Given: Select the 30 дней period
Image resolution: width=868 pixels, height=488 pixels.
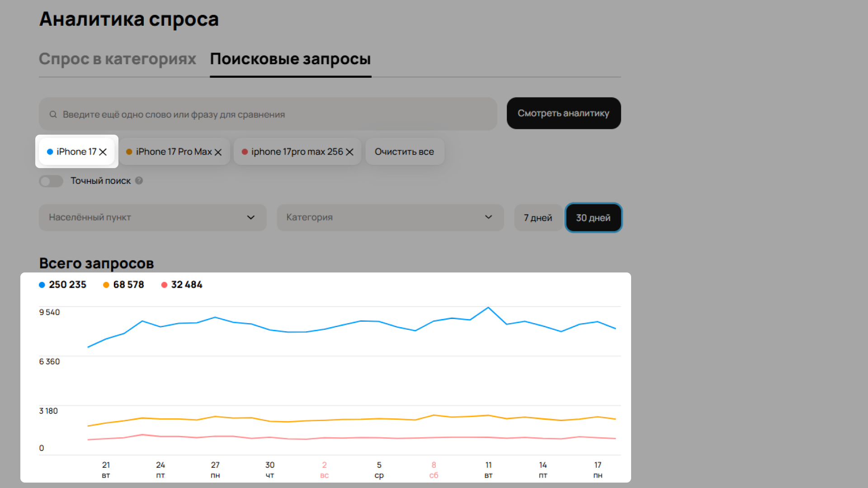Looking at the screenshot, I should coord(593,218).
